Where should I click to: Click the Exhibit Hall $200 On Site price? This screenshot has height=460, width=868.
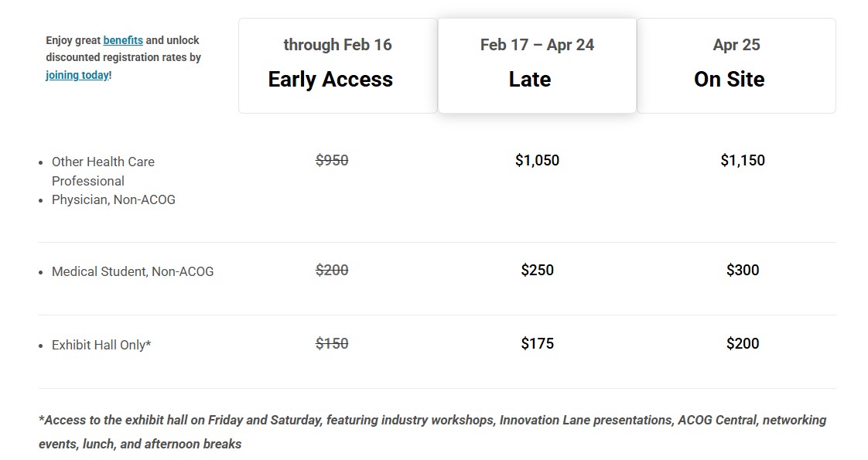pyautogui.click(x=742, y=343)
